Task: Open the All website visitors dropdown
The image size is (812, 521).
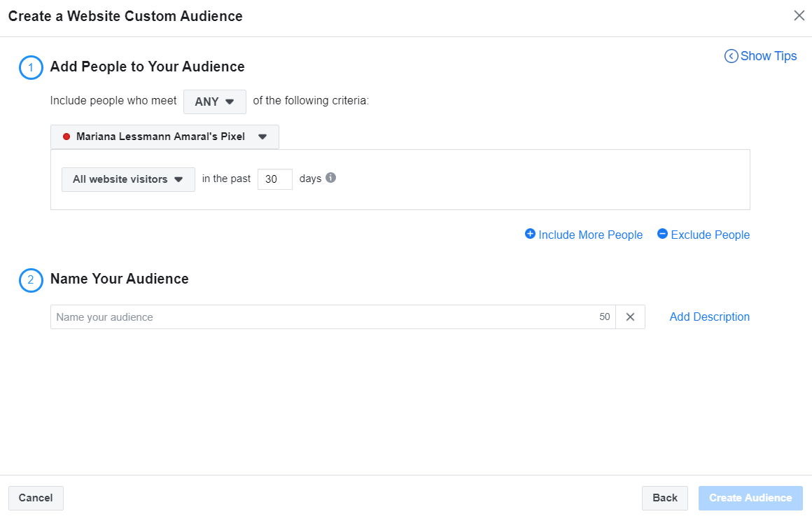Action: pos(127,179)
